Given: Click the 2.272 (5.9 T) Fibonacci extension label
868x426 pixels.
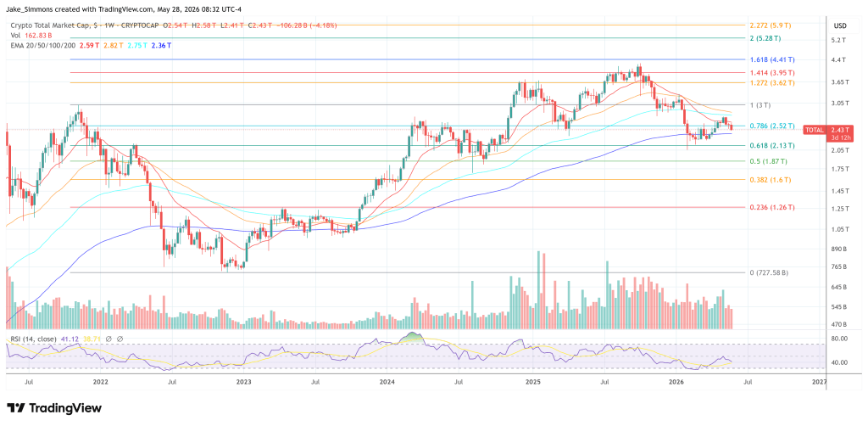Looking at the screenshot, I should point(771,25).
